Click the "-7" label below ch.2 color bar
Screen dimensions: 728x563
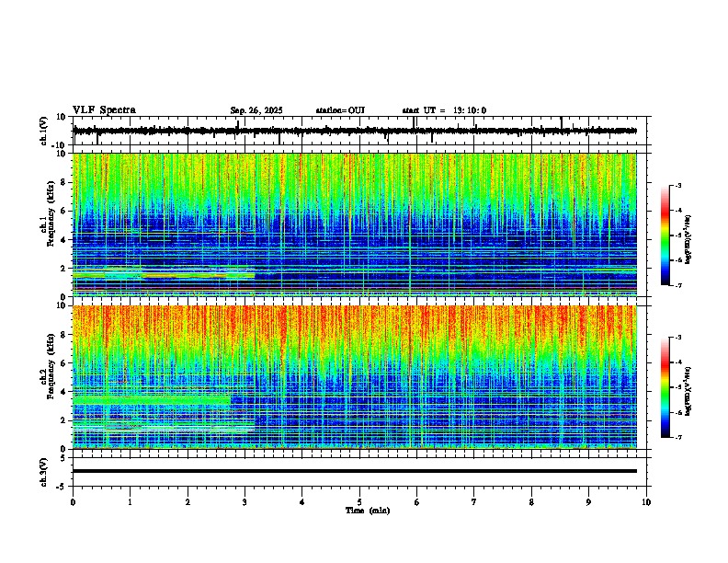tap(677, 438)
